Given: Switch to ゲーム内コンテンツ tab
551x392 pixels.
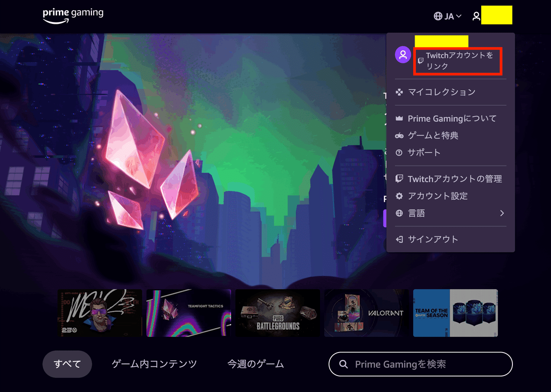Looking at the screenshot, I should point(154,364).
